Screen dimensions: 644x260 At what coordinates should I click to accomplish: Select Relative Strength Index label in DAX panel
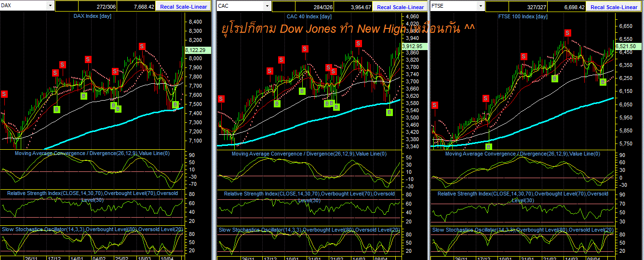click(x=92, y=195)
